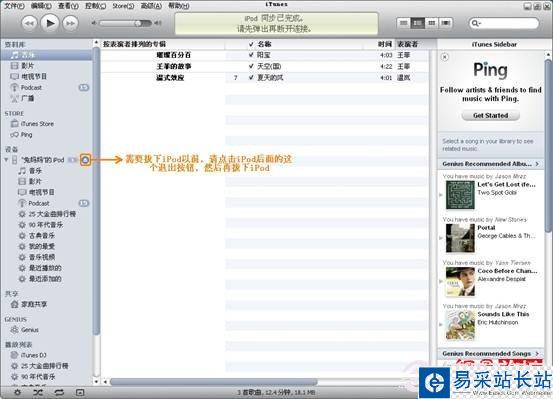Click the create playlist gear button
553x399 pixels.
17,392
